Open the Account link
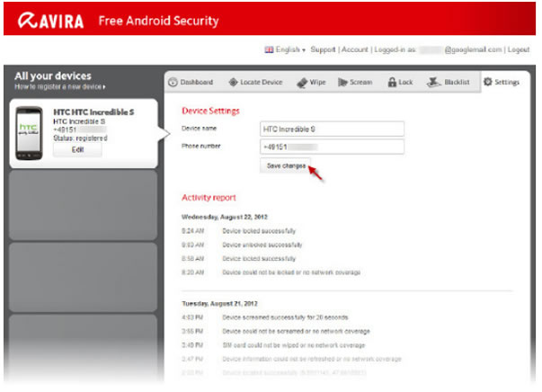This screenshot has height=392, width=542. click(x=355, y=49)
